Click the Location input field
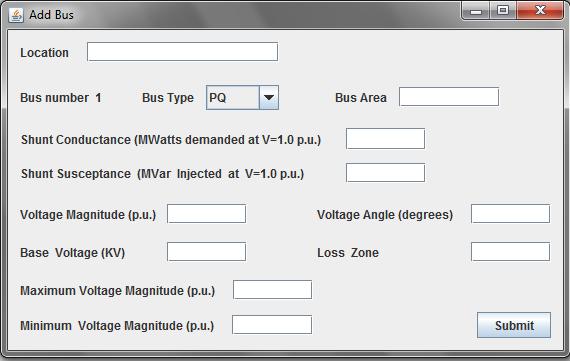This screenshot has height=361, width=570. (x=182, y=52)
